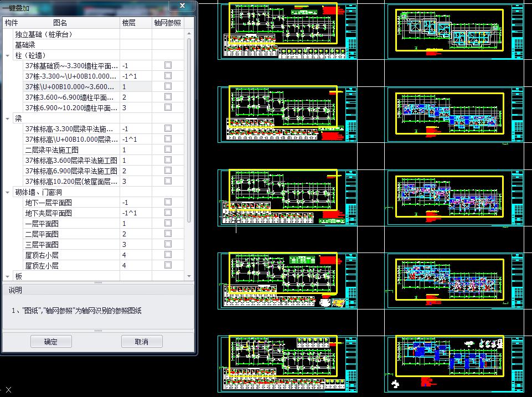Click the bottom left-column drawing sheet
532x397 pixels.
[287, 364]
